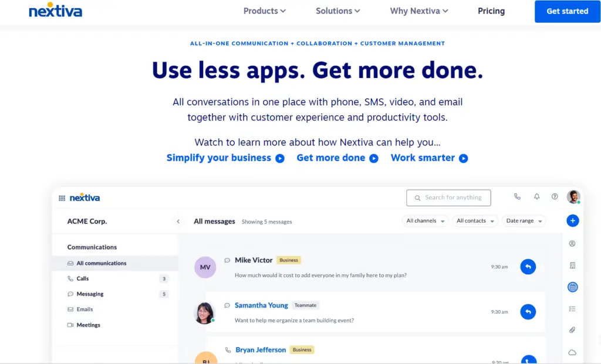Click the Communications section heading
Screen dimensions: 601x364
[x=92, y=247]
